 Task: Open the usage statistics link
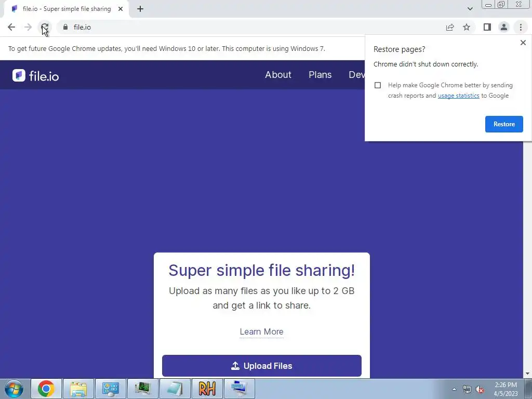pos(458,96)
